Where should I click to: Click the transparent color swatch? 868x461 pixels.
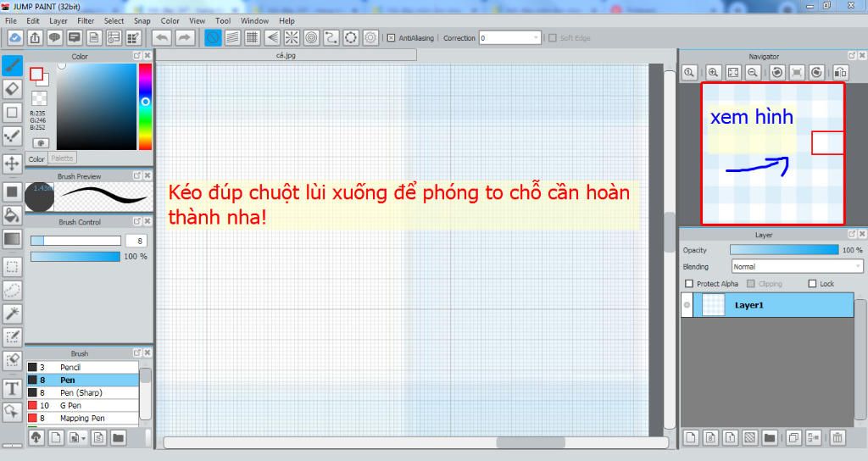coord(39,98)
